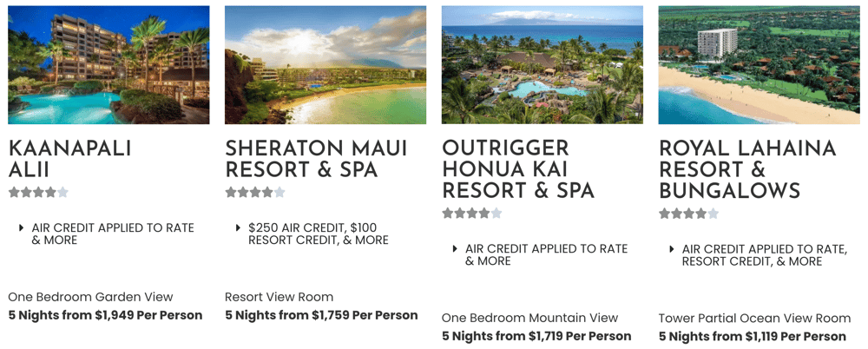This screenshot has width=868, height=349.
Task: Open Outrigger Honua Kai Resort & Spa title
Action: [x=518, y=169]
